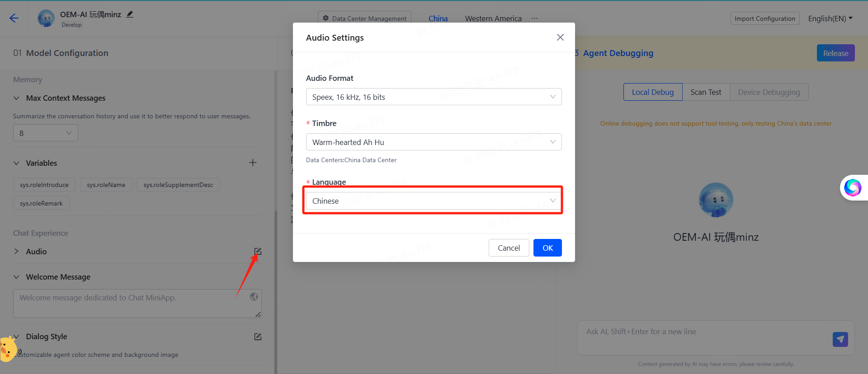
Task: Close the Audio Settings dialog
Action: [x=560, y=37]
